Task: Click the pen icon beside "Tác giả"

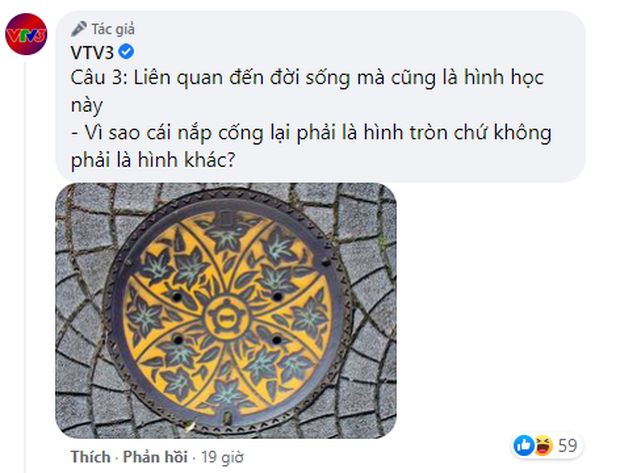Action: (76, 27)
